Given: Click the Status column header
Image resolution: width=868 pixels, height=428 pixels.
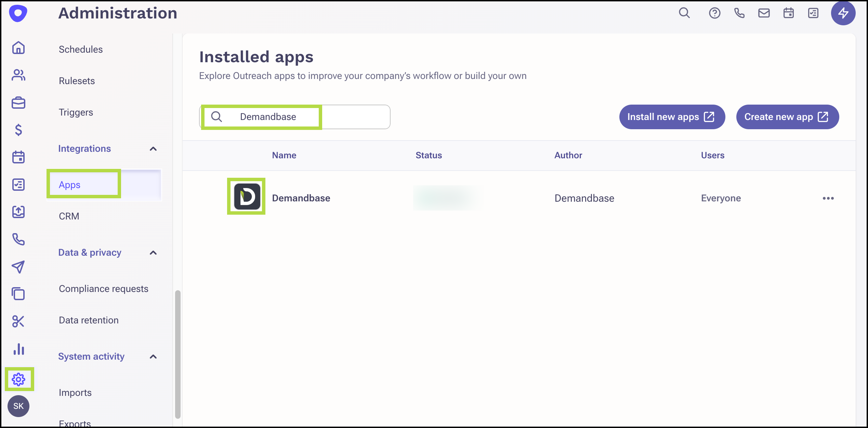Looking at the screenshot, I should coord(429,155).
